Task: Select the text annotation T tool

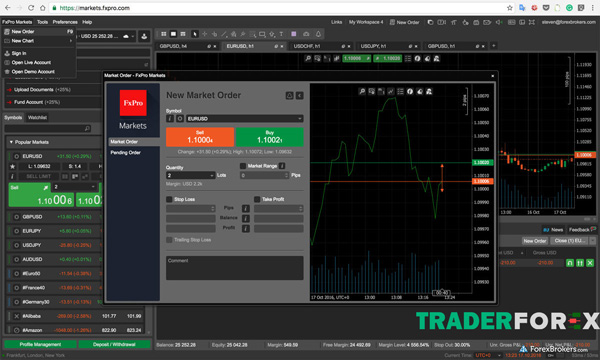Action: [x=281, y=34]
